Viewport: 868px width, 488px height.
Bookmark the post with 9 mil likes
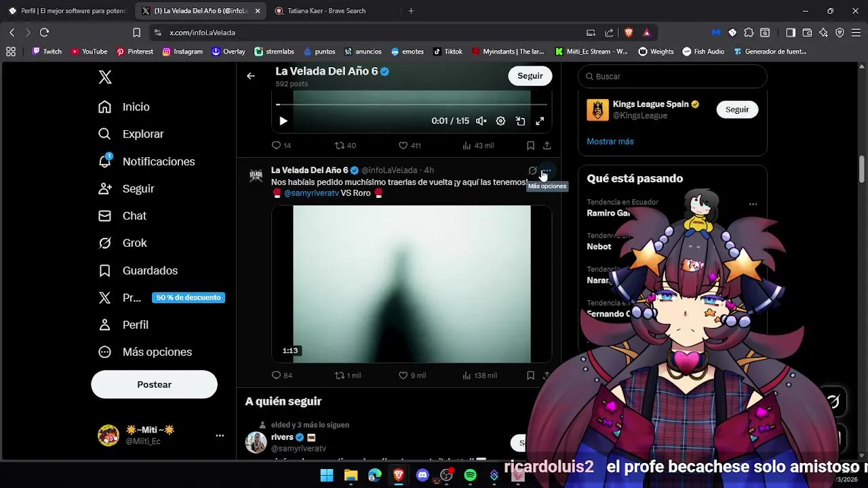(531, 375)
